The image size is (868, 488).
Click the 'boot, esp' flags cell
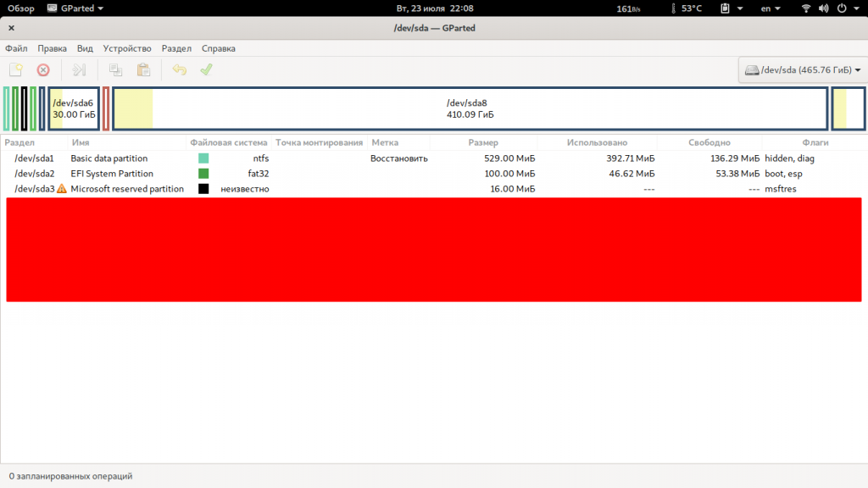click(x=783, y=174)
